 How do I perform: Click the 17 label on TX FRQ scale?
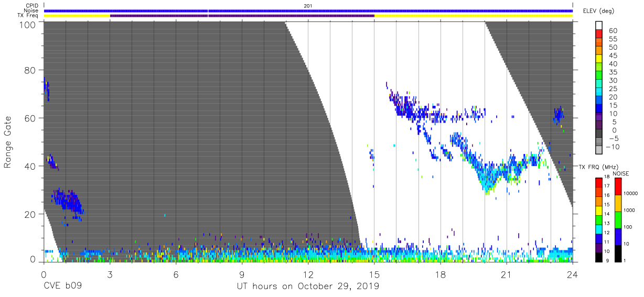coord(607,186)
